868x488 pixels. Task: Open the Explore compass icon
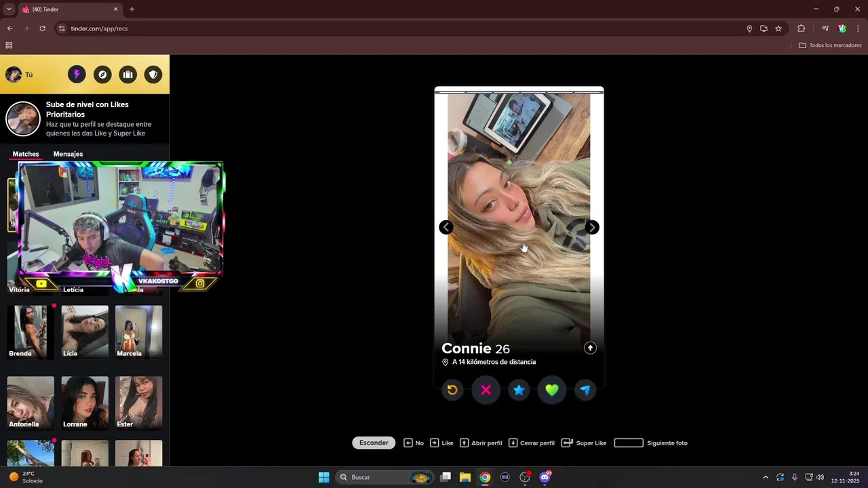pyautogui.click(x=102, y=75)
